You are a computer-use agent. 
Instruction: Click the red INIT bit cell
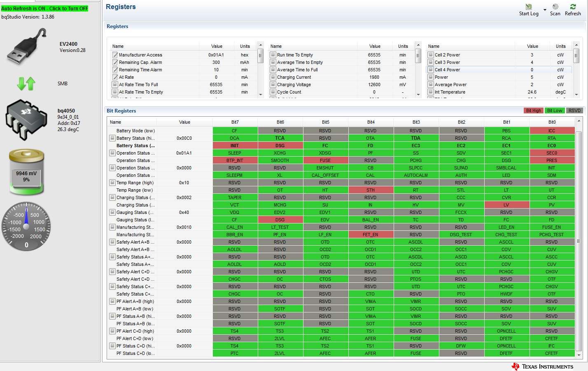tap(235, 146)
